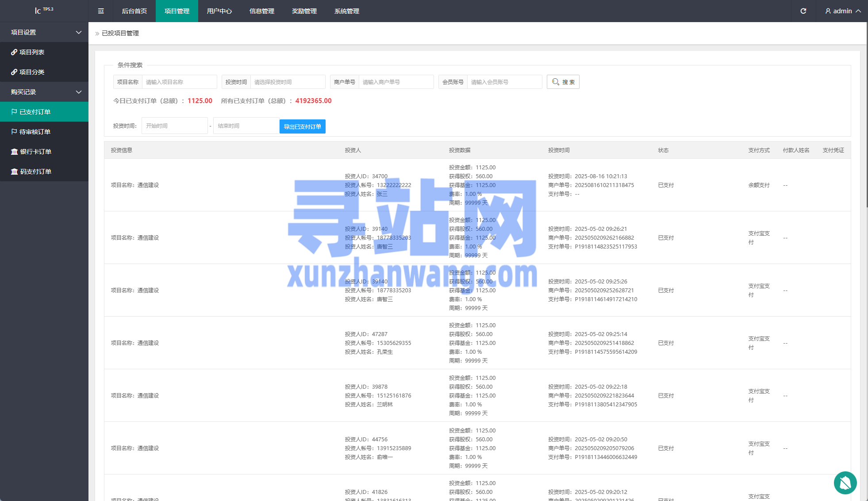Open 项目分类 in sidebar
The width and height of the screenshot is (868, 501).
coord(44,72)
